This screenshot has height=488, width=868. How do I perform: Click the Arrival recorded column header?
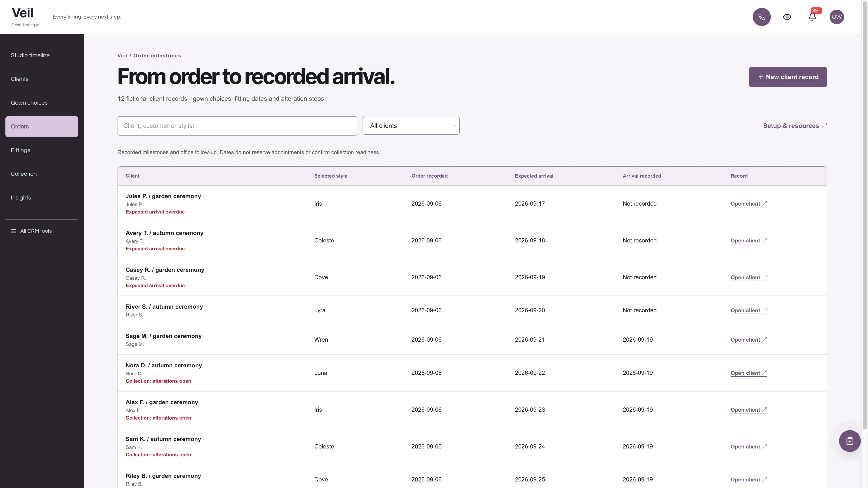pyautogui.click(x=642, y=176)
